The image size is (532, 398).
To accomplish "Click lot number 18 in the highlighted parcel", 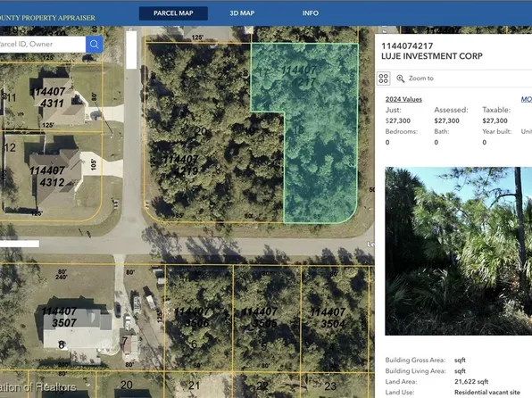I will (x=298, y=130).
